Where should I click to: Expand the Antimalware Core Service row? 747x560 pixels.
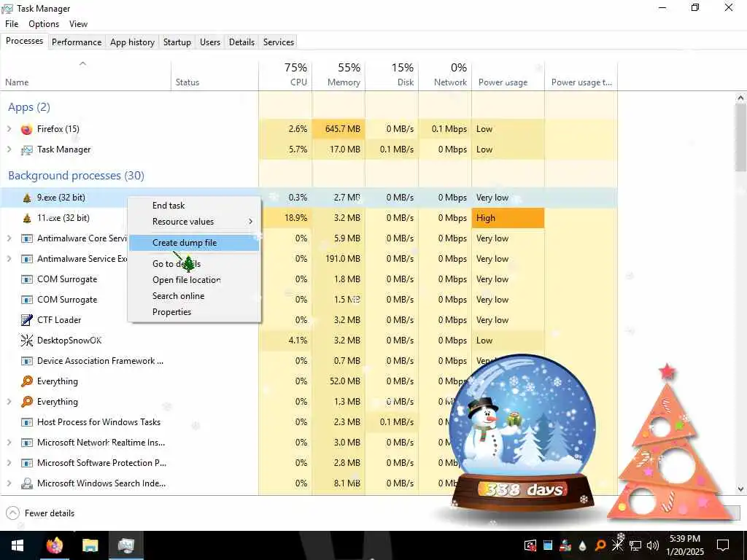tap(9, 238)
